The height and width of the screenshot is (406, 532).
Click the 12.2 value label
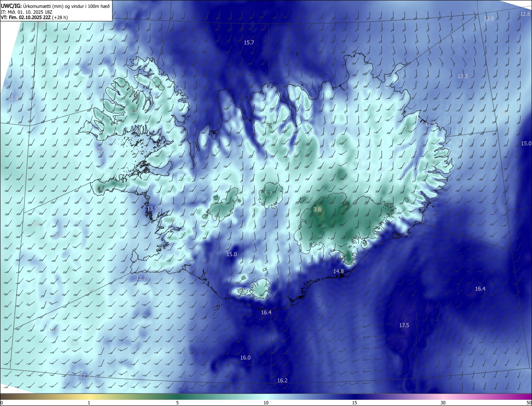100,149
